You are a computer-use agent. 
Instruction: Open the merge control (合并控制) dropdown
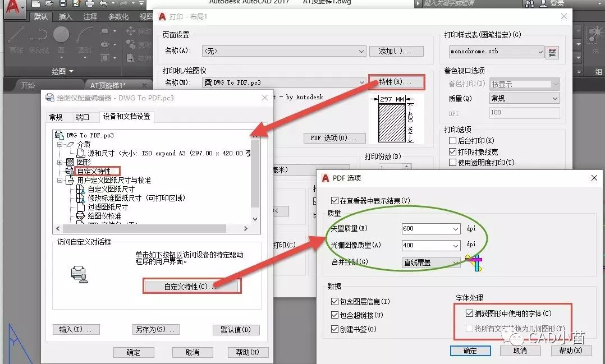pos(431,262)
